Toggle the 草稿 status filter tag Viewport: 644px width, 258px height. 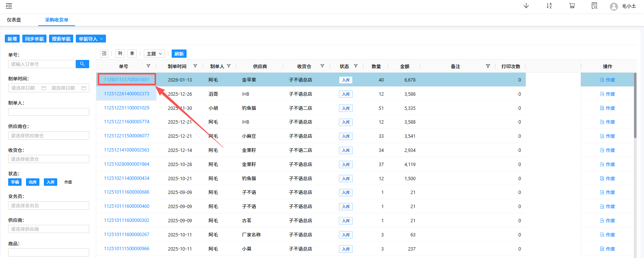pyautogui.click(x=15, y=182)
